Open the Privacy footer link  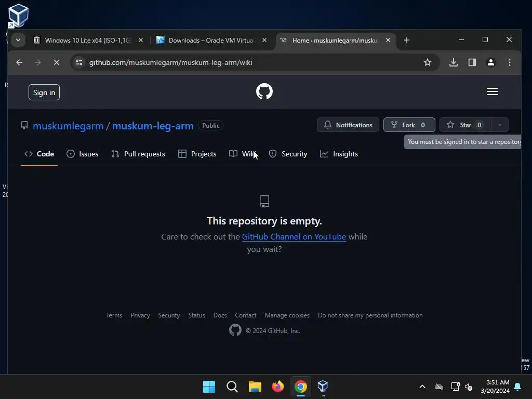(140, 315)
